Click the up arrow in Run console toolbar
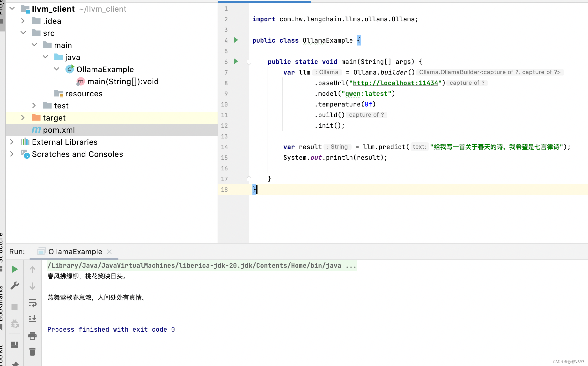Screen dimensions: 588x366 [x=32, y=270]
